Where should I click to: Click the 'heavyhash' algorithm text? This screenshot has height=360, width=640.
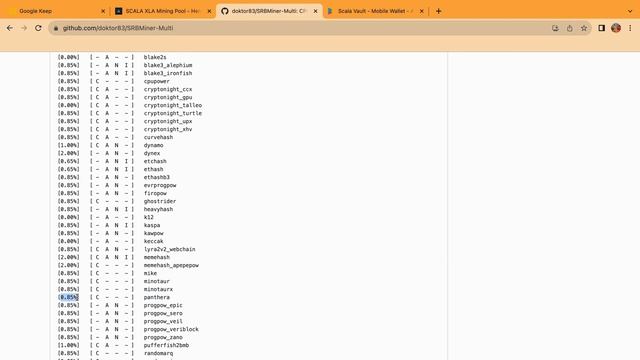[158, 209]
